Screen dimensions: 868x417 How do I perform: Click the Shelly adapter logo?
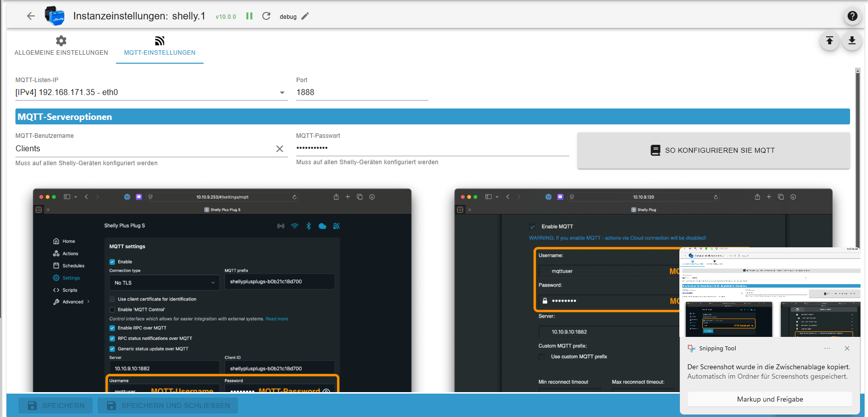(x=55, y=16)
